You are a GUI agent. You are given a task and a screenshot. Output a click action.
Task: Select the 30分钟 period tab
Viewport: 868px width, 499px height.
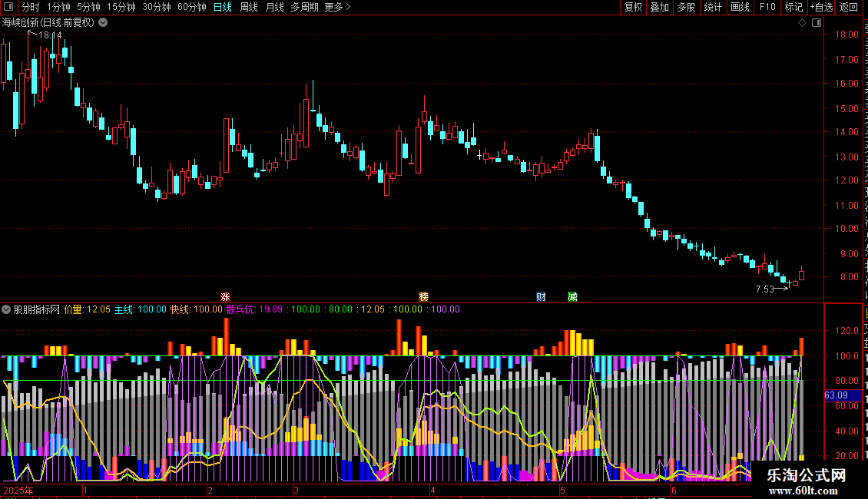[x=156, y=7]
